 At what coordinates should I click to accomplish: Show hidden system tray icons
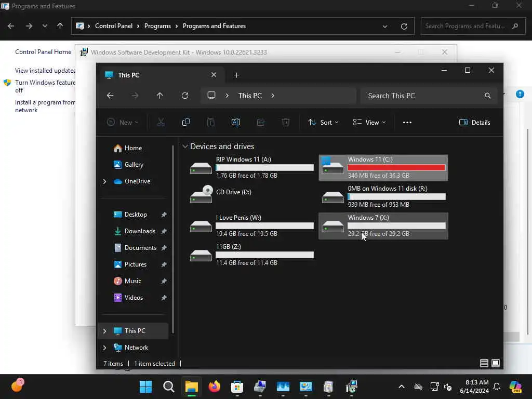(402, 387)
